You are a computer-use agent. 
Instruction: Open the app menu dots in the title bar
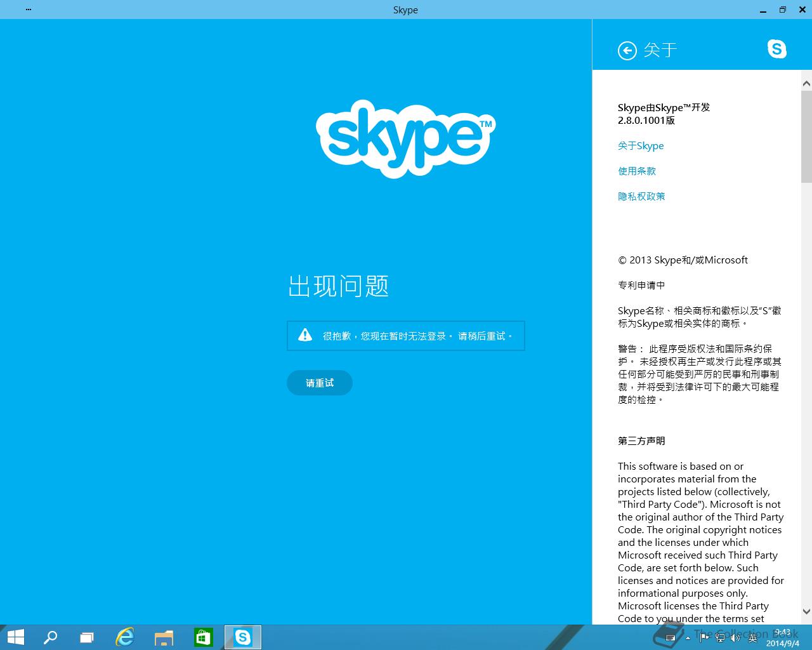point(29,10)
